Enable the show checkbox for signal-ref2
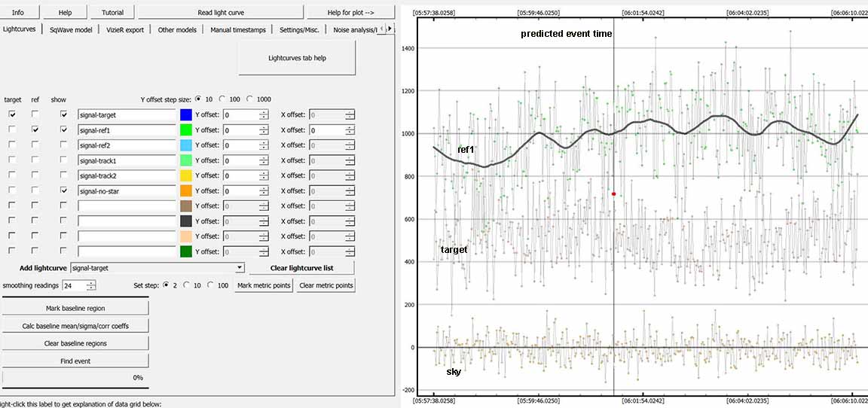 pyautogui.click(x=63, y=145)
